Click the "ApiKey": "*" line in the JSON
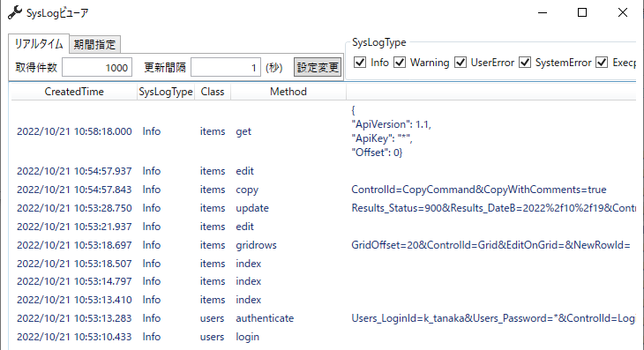The image size is (644, 350). tap(382, 138)
